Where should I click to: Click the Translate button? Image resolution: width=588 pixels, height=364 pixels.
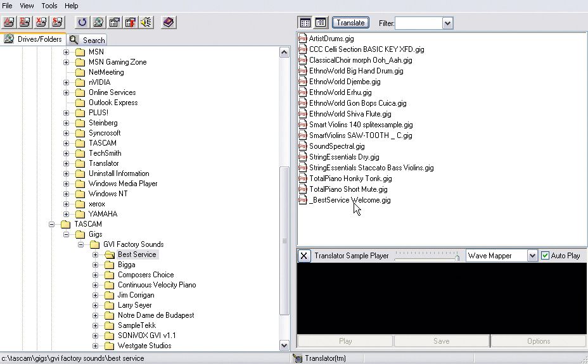[x=350, y=23]
